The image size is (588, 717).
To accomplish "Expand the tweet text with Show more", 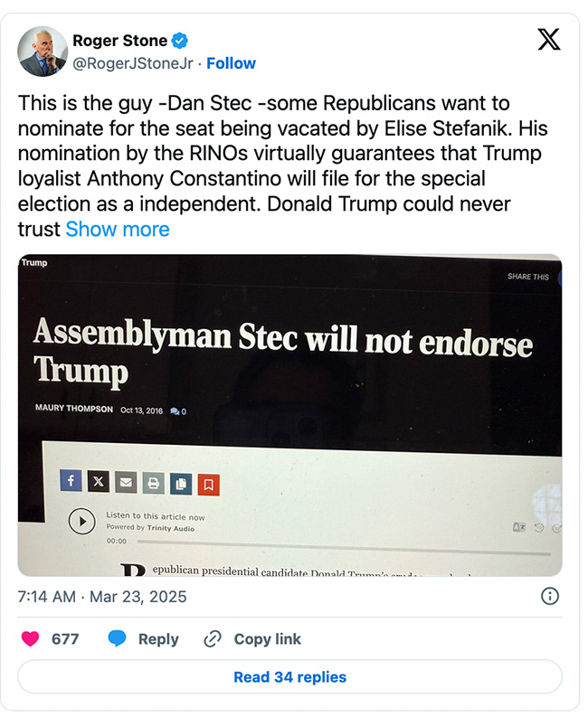I will 118,229.
